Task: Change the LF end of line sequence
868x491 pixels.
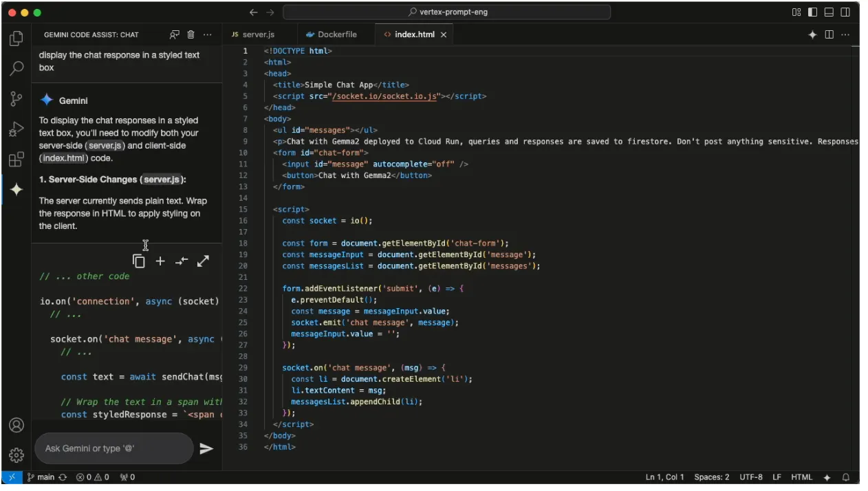Action: (x=777, y=477)
